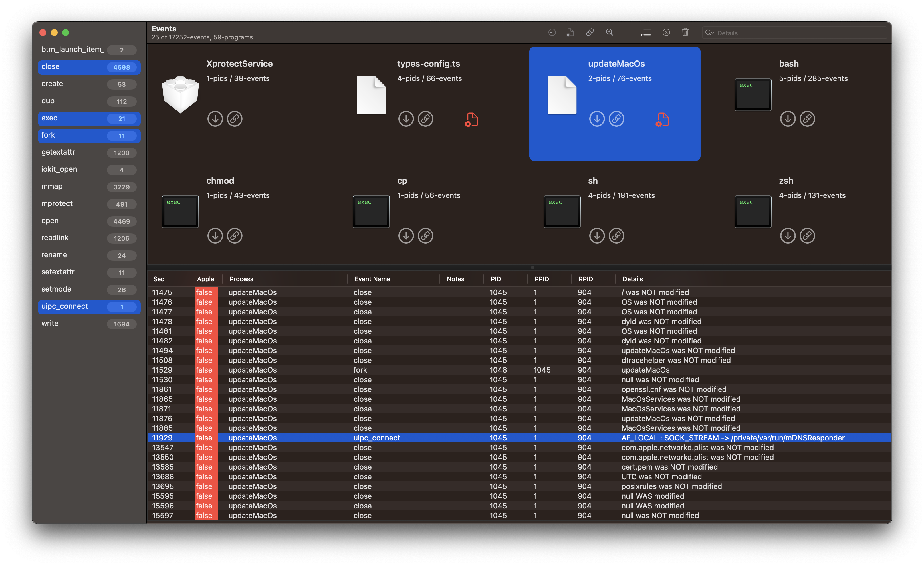Select the fork event row 11529
Screen dimensions: 924x566
[x=519, y=370]
